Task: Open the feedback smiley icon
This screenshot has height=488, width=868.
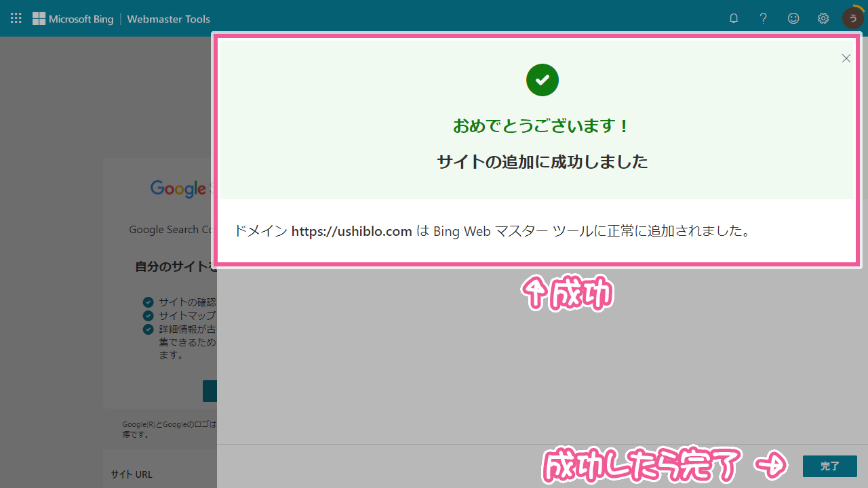Action: coord(793,18)
